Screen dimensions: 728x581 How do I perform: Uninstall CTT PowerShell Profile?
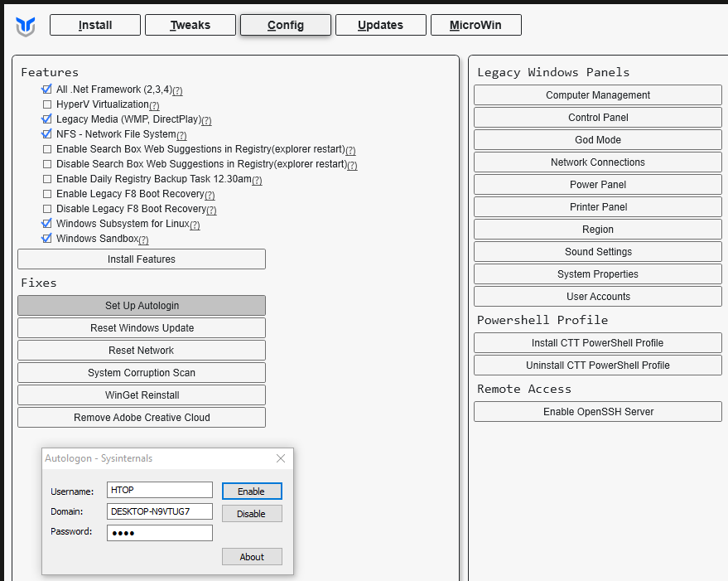(x=598, y=365)
